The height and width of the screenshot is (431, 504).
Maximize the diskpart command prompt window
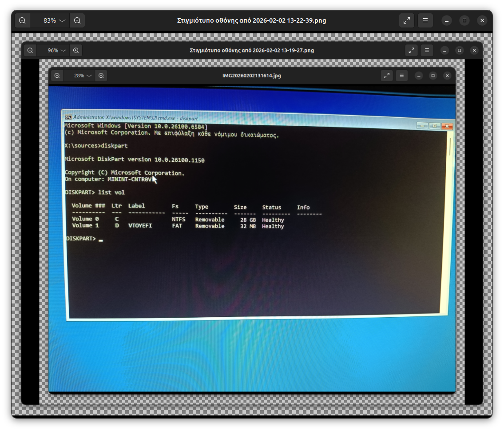435,126
